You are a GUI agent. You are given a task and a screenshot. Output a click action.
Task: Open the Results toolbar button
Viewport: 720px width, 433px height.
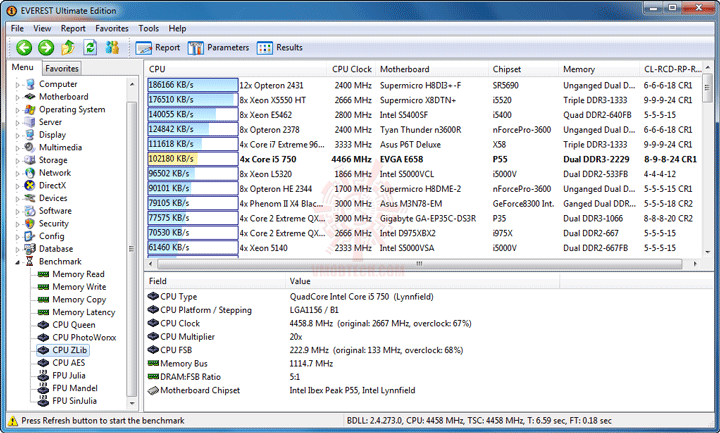coord(280,47)
